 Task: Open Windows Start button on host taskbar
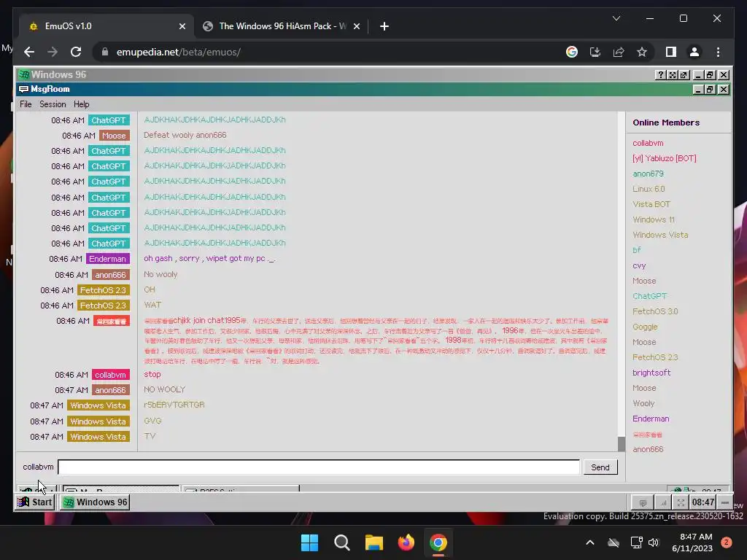coord(309,542)
